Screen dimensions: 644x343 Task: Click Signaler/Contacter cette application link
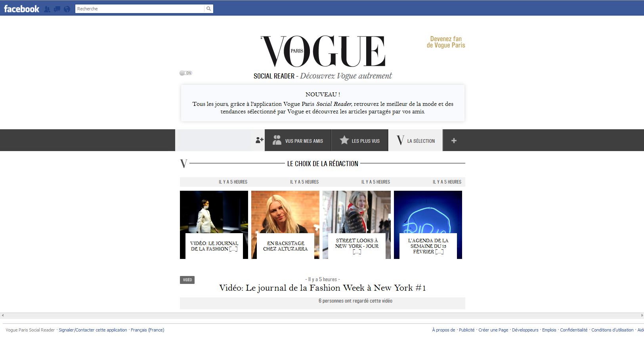tap(93, 330)
